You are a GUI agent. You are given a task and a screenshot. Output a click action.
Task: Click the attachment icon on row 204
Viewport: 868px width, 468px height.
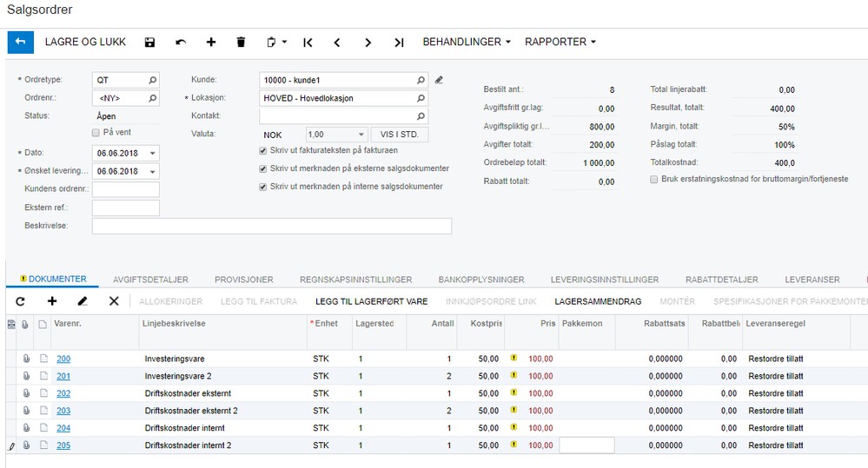click(x=26, y=427)
